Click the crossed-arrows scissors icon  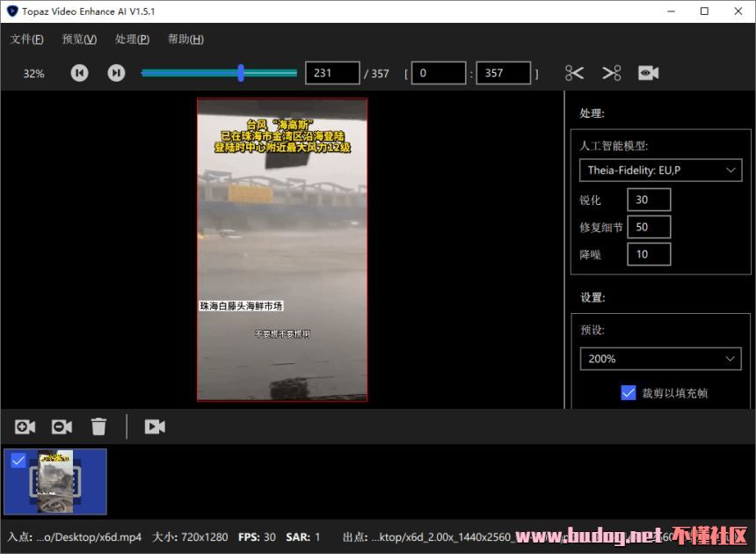612,73
